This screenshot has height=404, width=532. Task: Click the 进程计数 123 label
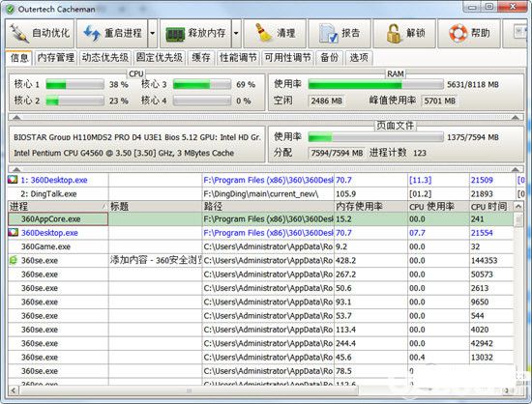point(398,153)
